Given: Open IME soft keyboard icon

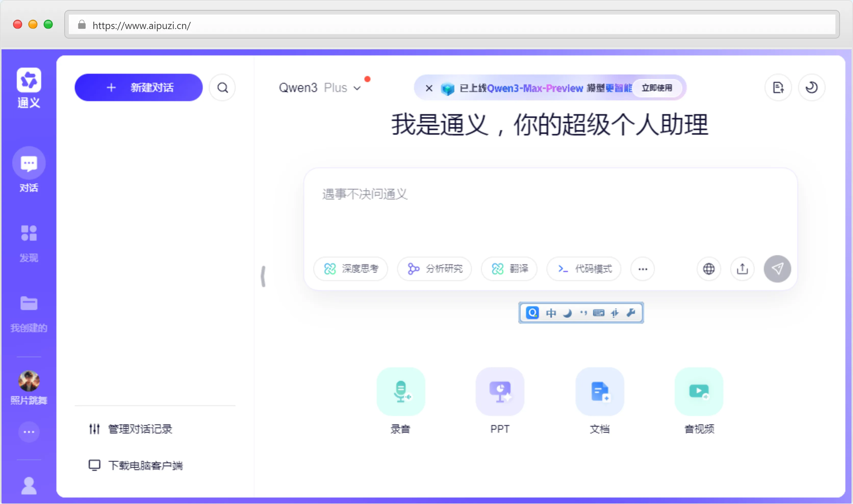Looking at the screenshot, I should point(599,313).
